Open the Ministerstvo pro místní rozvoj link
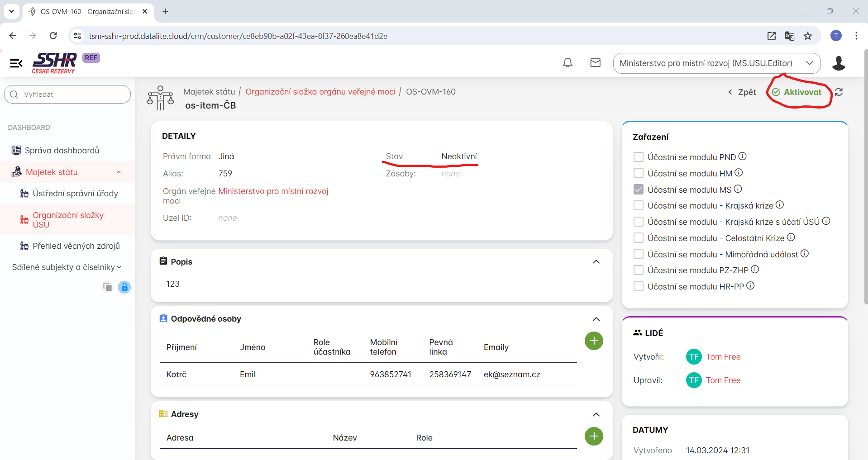Viewport: 868px width, 460px height. pyautogui.click(x=273, y=191)
